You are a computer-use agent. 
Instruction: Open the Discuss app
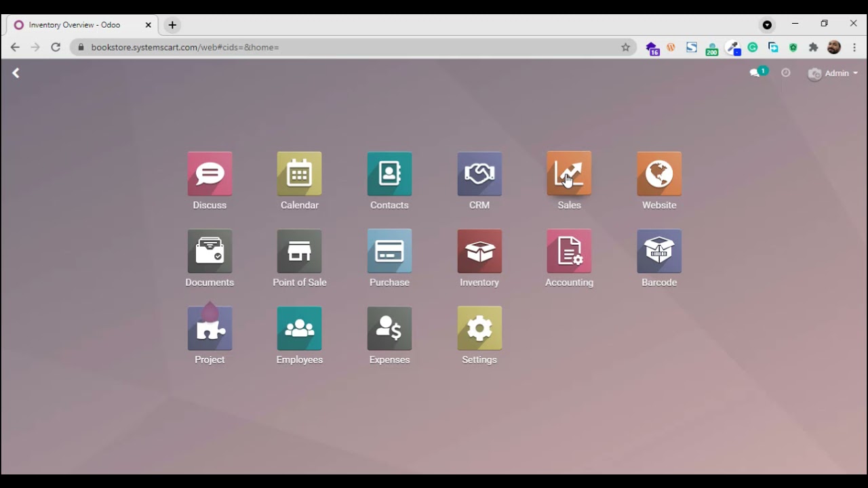210,174
